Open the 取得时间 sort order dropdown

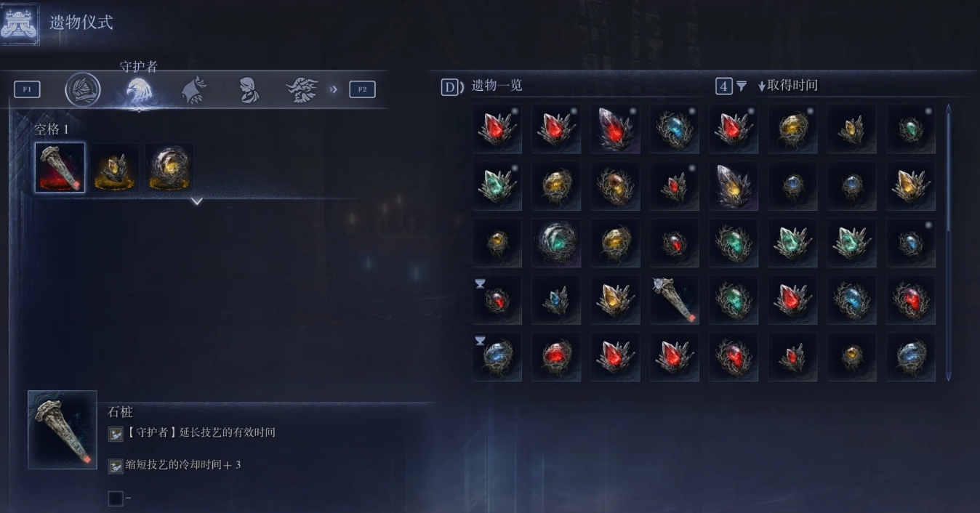click(788, 86)
